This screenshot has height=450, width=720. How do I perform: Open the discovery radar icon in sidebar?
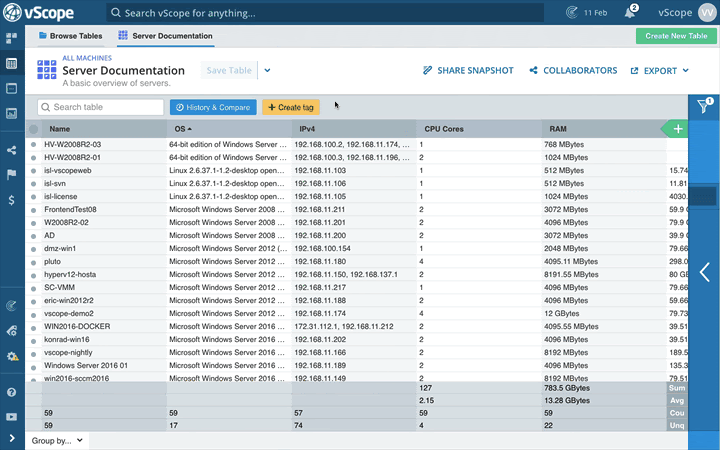click(11, 305)
